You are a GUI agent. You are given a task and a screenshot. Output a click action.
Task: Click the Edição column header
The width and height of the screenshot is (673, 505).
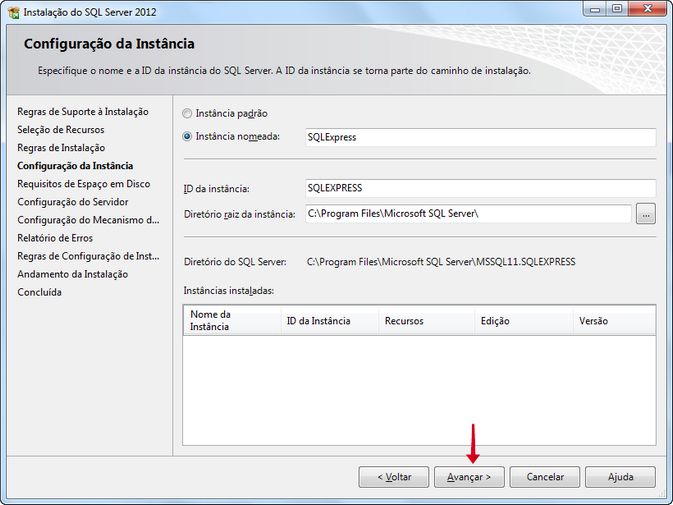pyautogui.click(x=524, y=321)
